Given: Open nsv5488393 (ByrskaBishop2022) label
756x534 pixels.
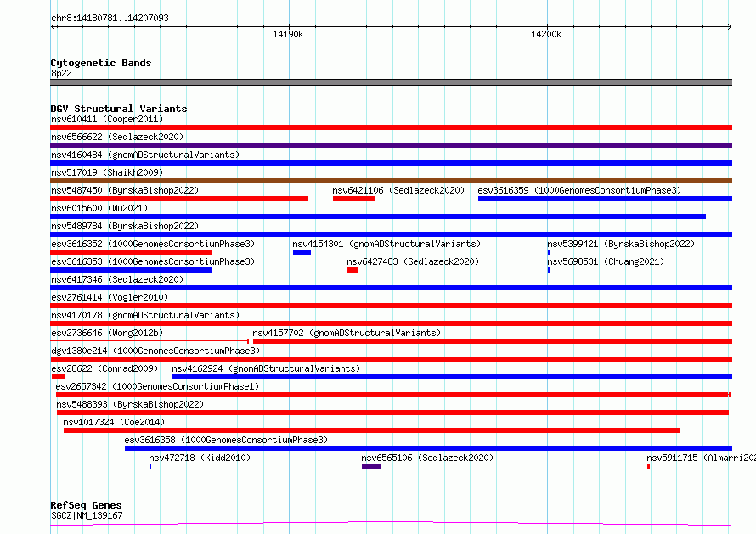Looking at the screenshot, I should (130, 404).
